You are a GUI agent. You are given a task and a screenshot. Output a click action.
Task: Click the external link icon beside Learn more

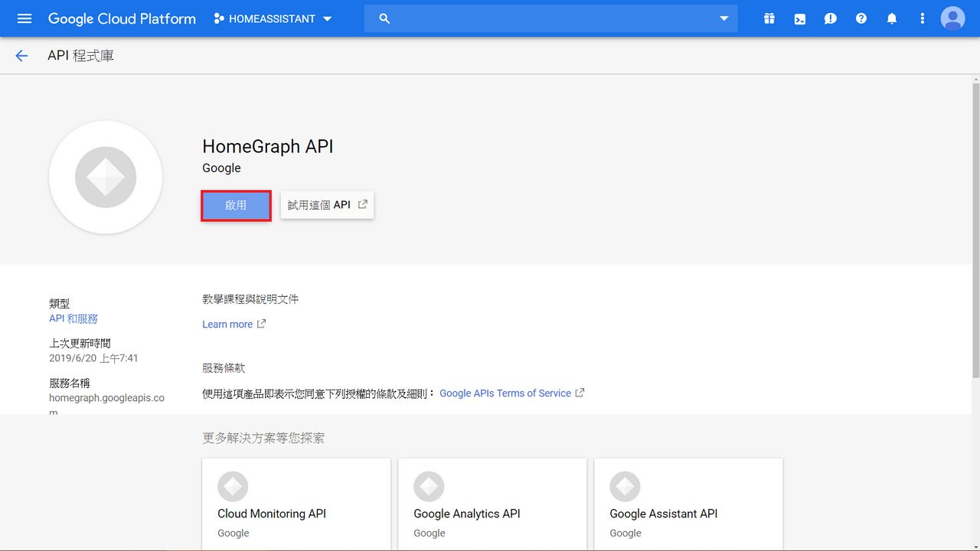261,324
